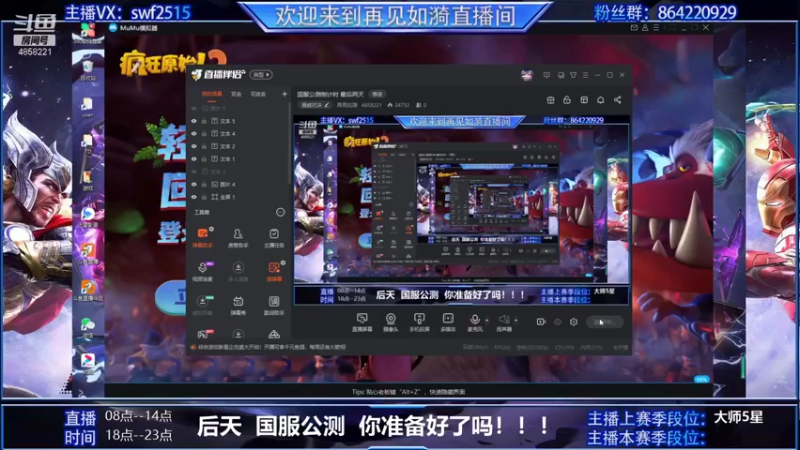Start recording with camcorder icon
Viewport: 800px width, 450px height.
click(x=541, y=322)
